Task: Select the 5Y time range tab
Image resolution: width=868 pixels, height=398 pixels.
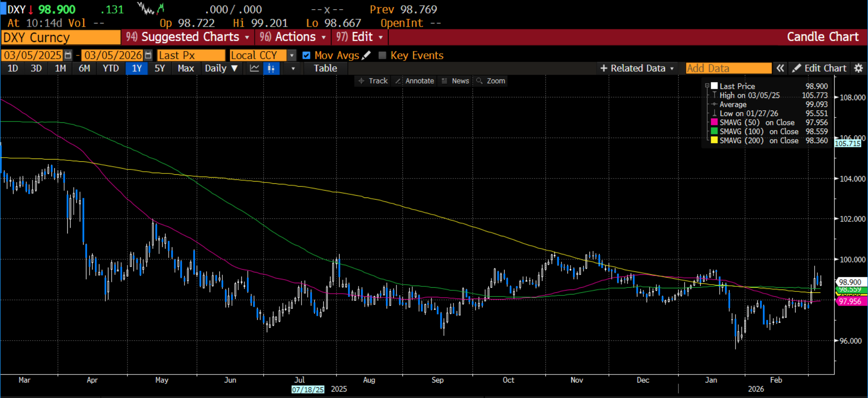Action: (160, 68)
